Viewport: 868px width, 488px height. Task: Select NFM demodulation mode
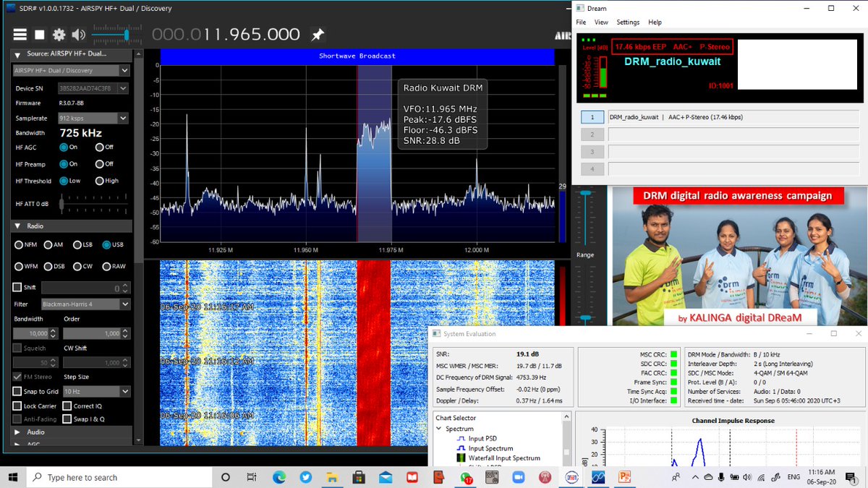[x=20, y=245]
